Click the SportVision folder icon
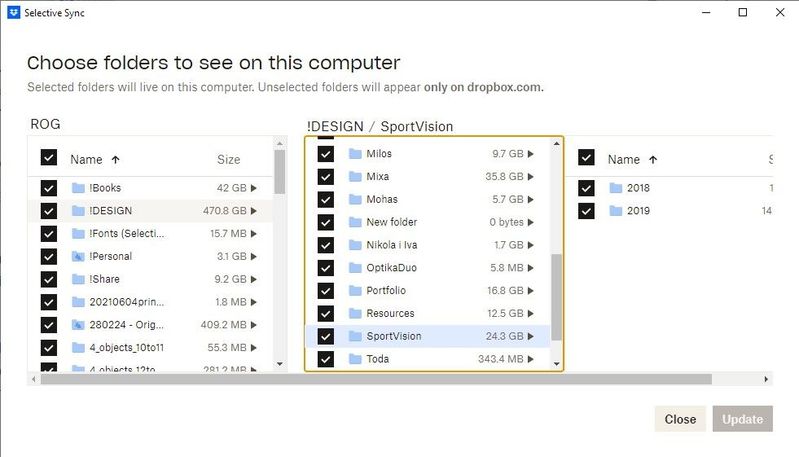The height and width of the screenshot is (457, 799). click(x=355, y=336)
